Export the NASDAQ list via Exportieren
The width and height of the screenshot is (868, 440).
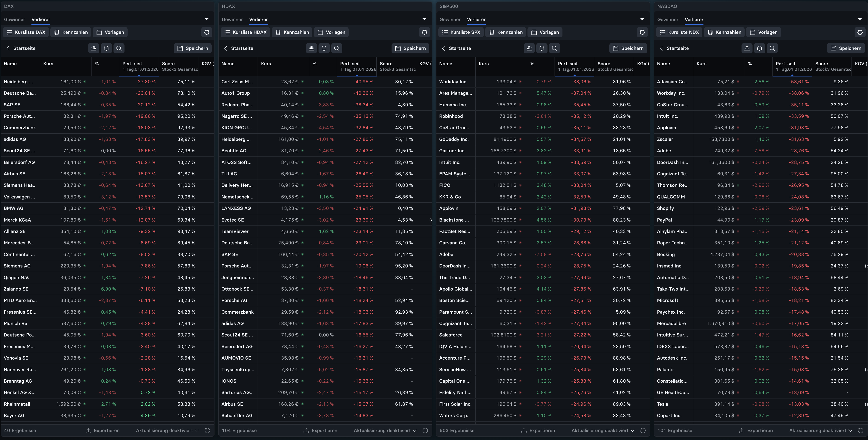[x=756, y=430]
